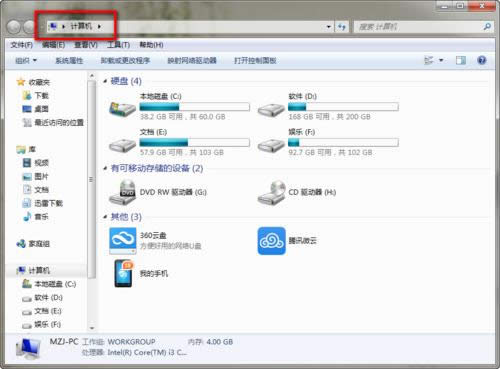The height and width of the screenshot is (369, 500).
Task: Open the 工具(T) menu
Action: 118,45
